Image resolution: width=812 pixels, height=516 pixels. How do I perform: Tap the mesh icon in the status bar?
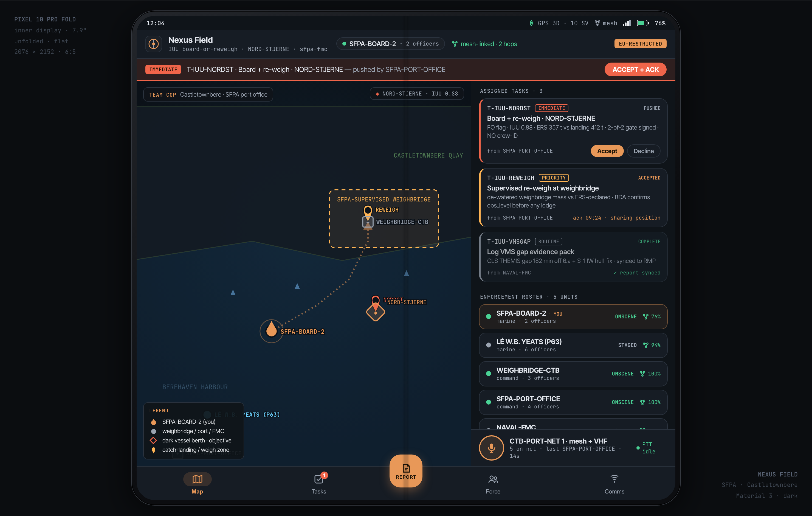(597, 23)
